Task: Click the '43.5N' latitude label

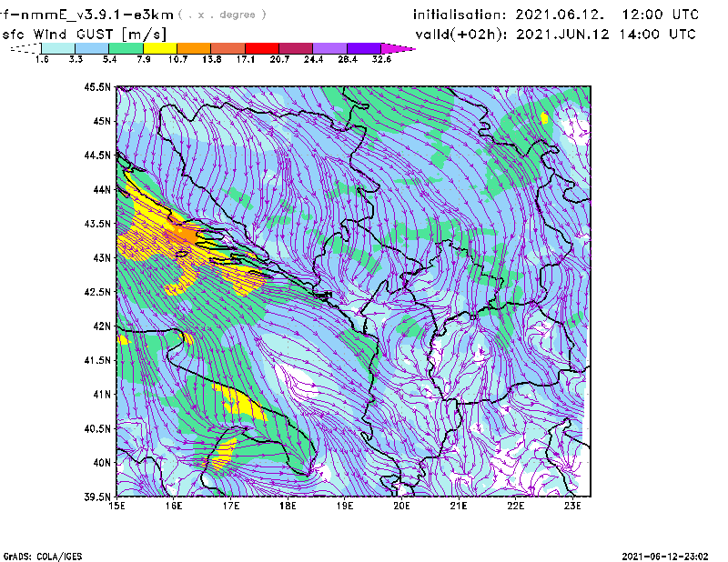Action: (x=97, y=224)
